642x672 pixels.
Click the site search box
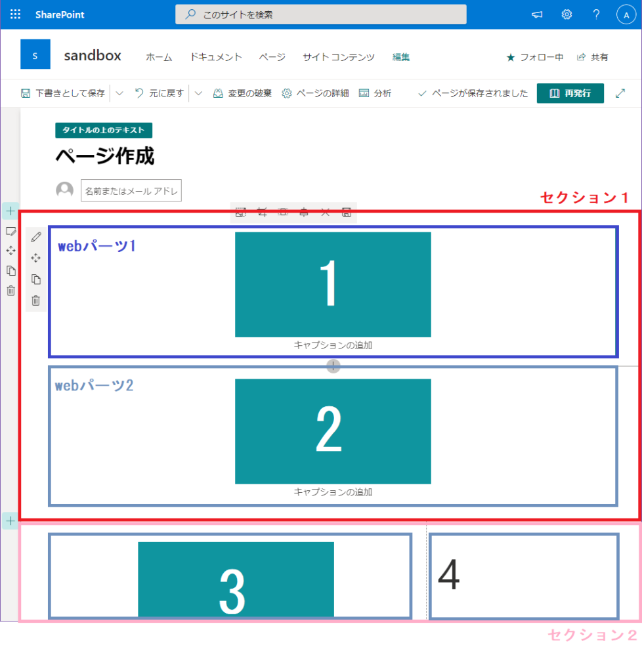tap(320, 14)
